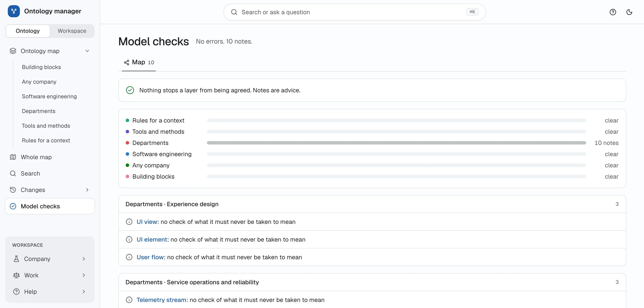Open Software engineering in the sidebar tree
This screenshot has height=308, width=644.
[49, 96]
